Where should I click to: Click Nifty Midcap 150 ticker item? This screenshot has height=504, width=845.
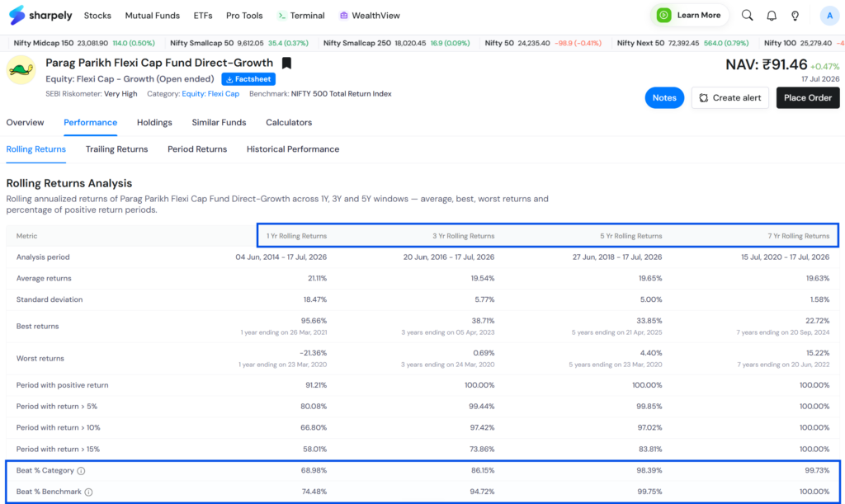(84, 43)
